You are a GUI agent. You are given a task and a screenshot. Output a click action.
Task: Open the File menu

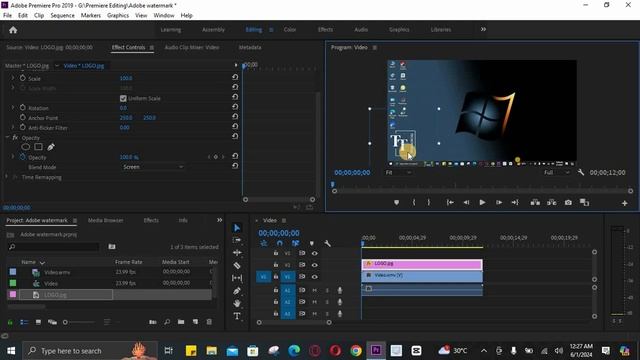(7, 15)
